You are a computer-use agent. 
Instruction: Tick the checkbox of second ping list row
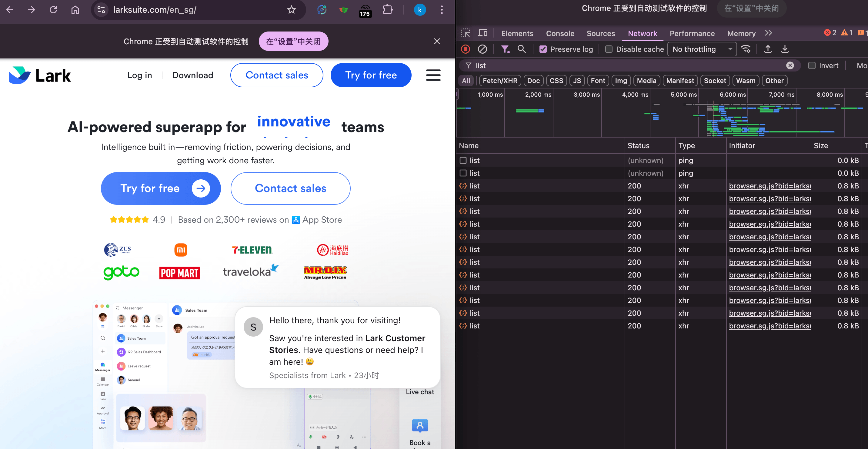pyautogui.click(x=463, y=173)
